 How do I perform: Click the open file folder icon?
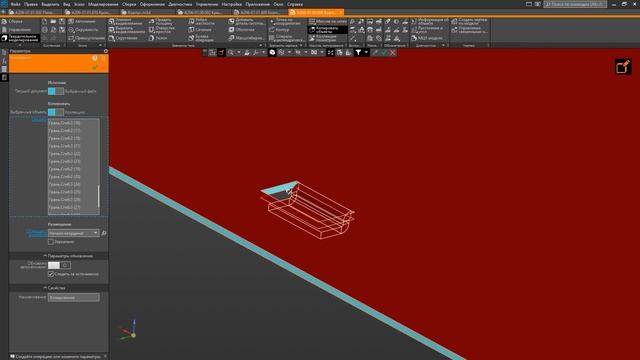(53, 21)
